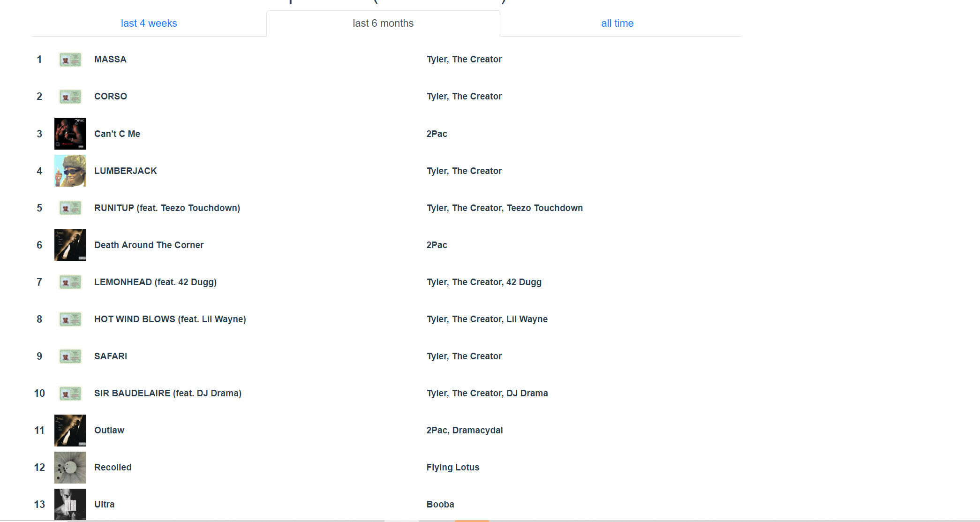Click the LUMBERJACK album cover image
Viewport: 980px width, 522px height.
click(x=70, y=171)
